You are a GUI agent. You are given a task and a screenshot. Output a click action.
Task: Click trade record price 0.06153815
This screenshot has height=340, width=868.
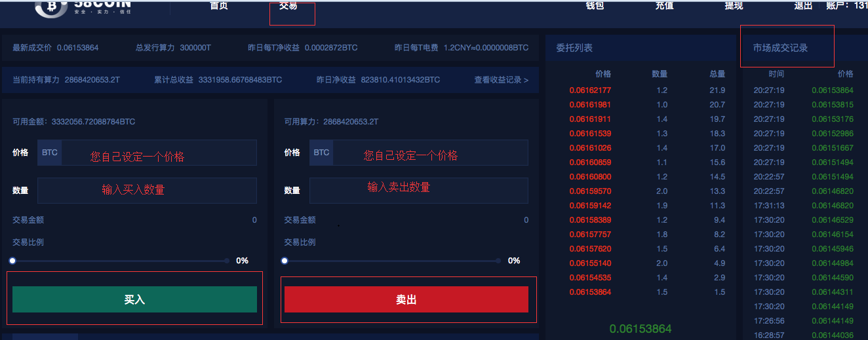point(832,105)
